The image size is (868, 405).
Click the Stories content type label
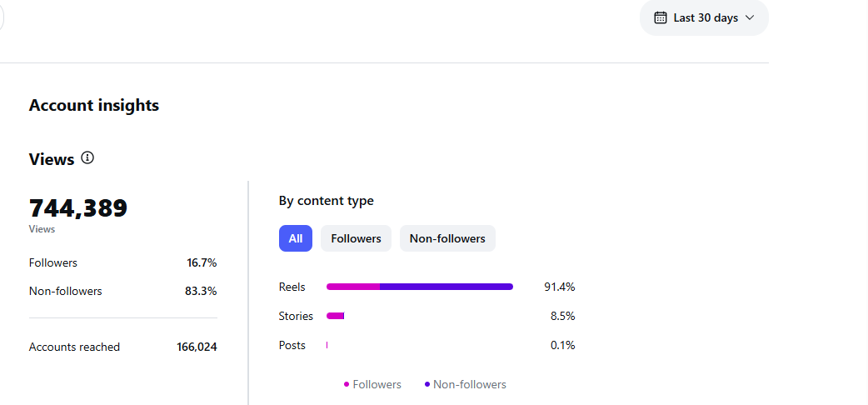(296, 316)
